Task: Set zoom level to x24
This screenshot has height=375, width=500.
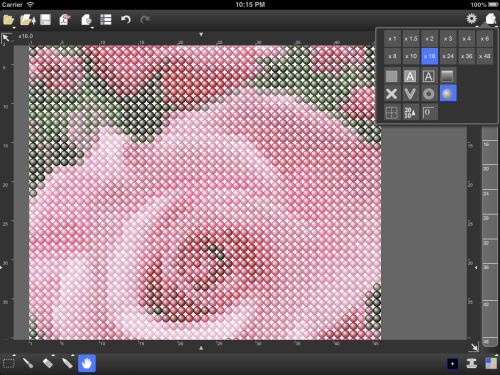Action: [x=448, y=56]
